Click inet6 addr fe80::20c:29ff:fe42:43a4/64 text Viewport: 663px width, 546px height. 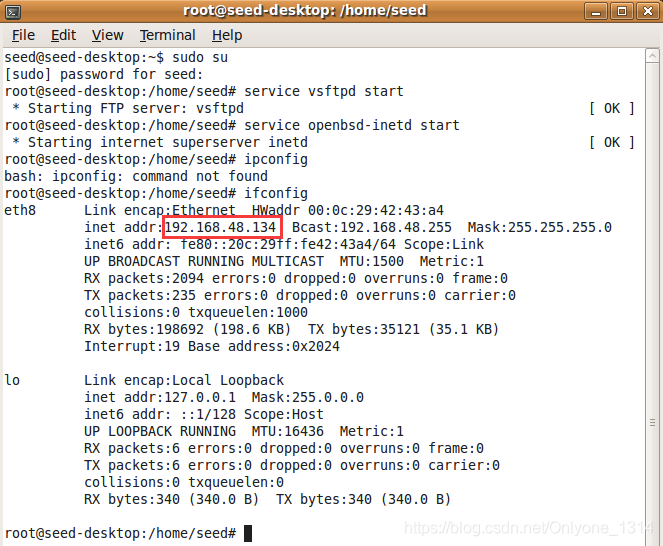click(x=240, y=244)
